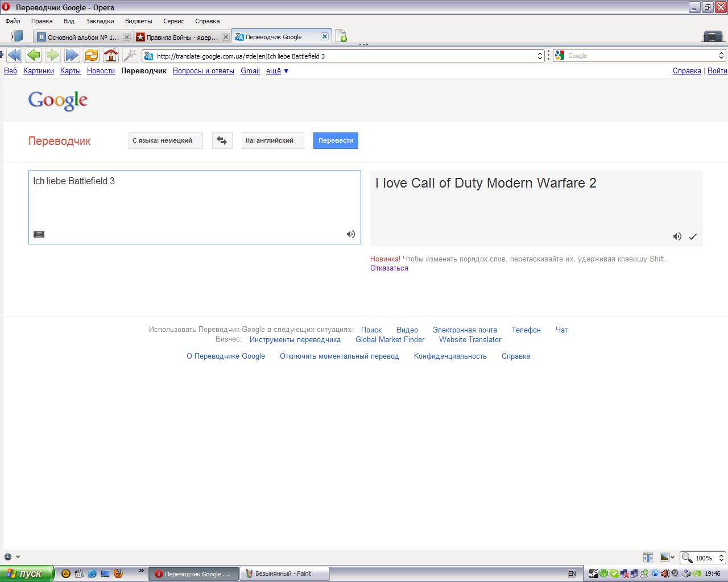
Task: Switch to Безымянный - Paint in taskbar
Action: coord(284,573)
